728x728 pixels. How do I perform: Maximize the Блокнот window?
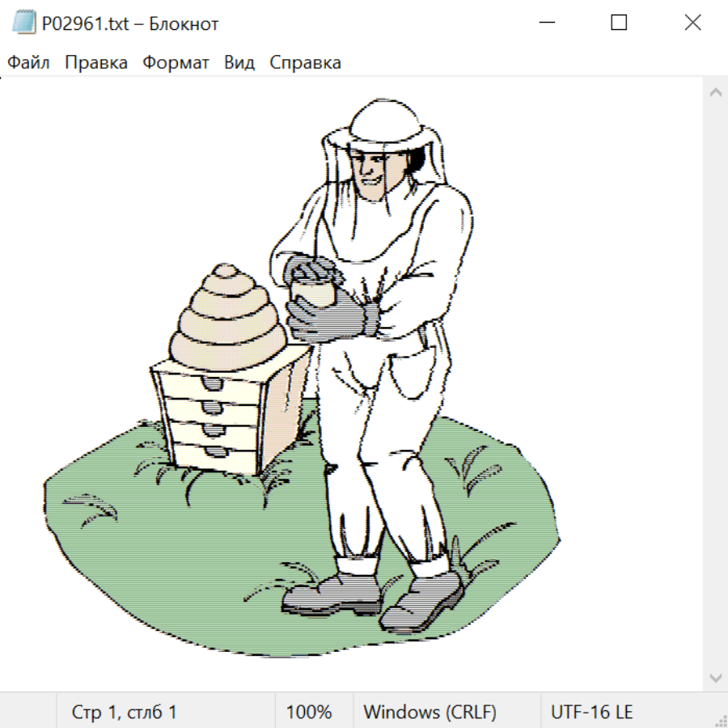(x=619, y=23)
